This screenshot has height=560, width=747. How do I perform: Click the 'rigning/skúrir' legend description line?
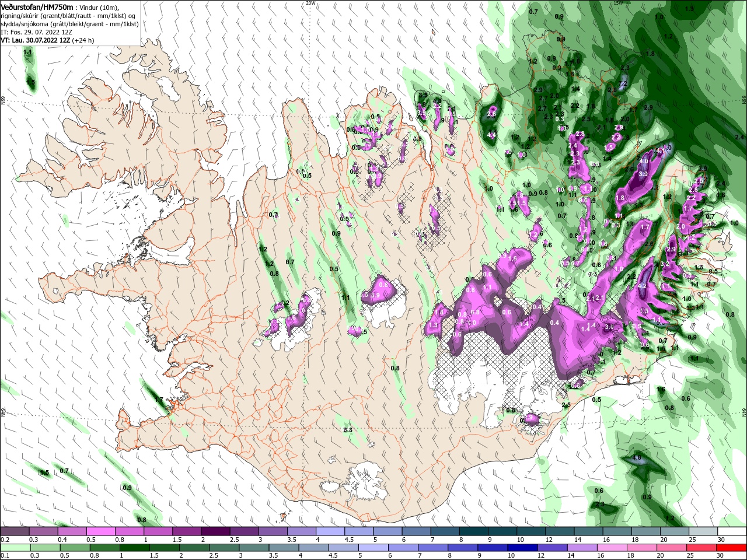(x=68, y=15)
